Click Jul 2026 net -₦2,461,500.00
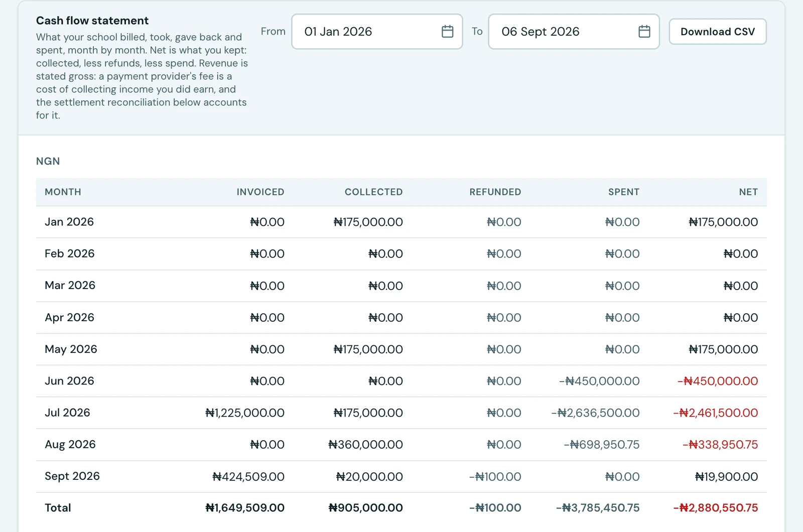 (x=716, y=413)
